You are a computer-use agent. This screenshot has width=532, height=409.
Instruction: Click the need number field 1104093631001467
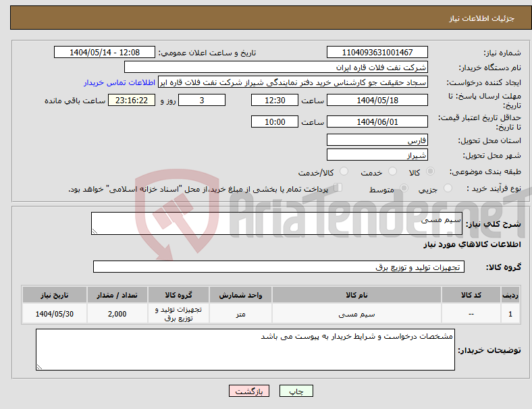(x=377, y=52)
